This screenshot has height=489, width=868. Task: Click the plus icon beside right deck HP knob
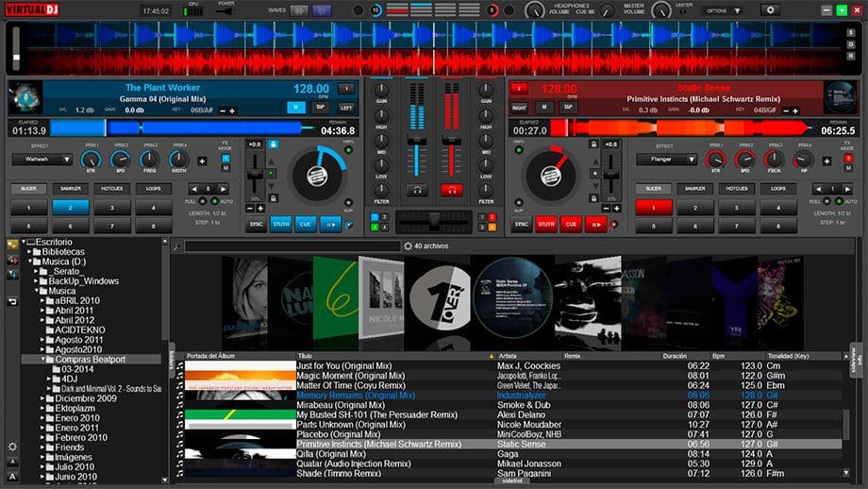827,161
